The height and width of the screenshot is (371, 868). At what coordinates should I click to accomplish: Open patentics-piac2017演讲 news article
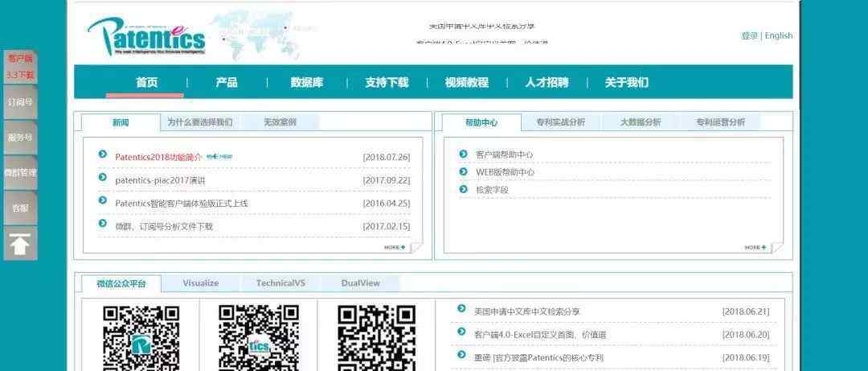point(160,180)
